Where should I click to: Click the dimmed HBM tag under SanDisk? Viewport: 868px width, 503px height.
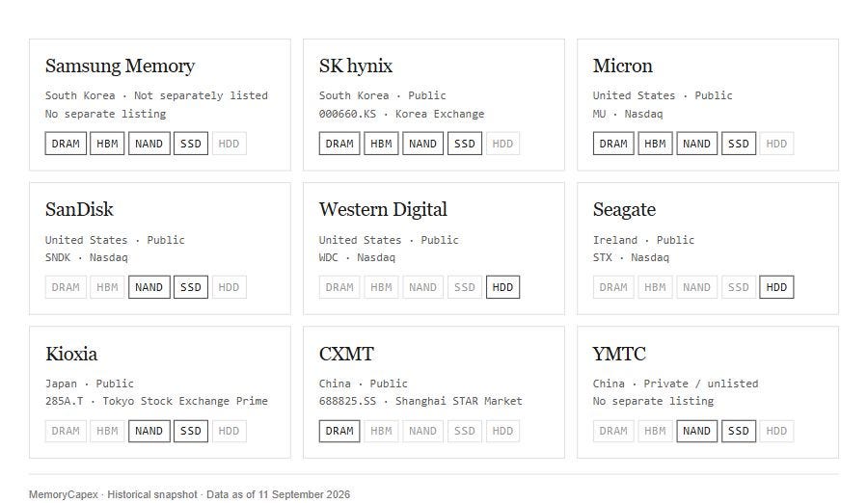pyautogui.click(x=107, y=287)
